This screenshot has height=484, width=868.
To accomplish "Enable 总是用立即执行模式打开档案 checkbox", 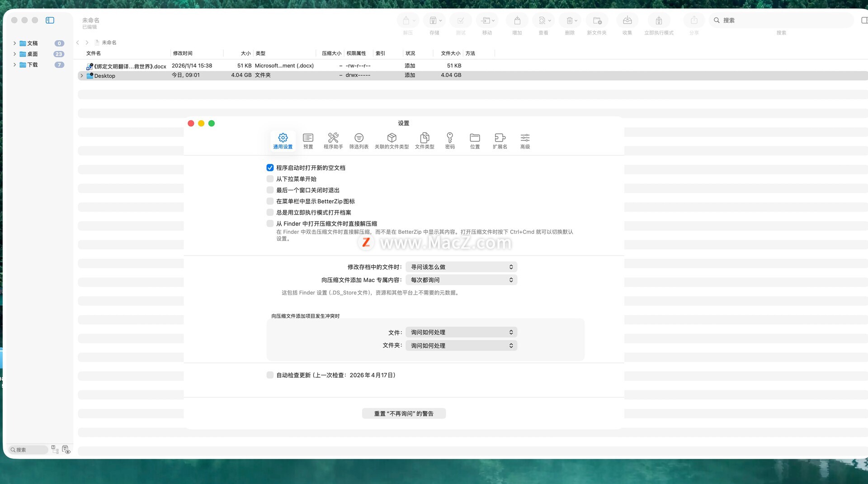I will click(270, 212).
